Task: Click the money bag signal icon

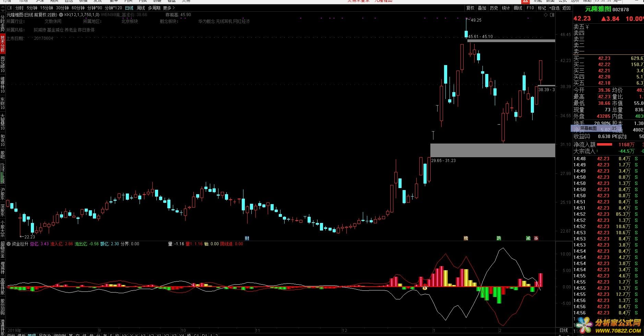Action: [425, 288]
